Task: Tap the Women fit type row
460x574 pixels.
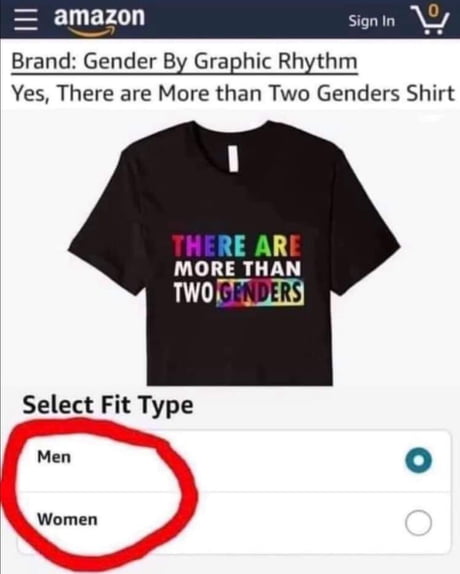Action: (233, 523)
